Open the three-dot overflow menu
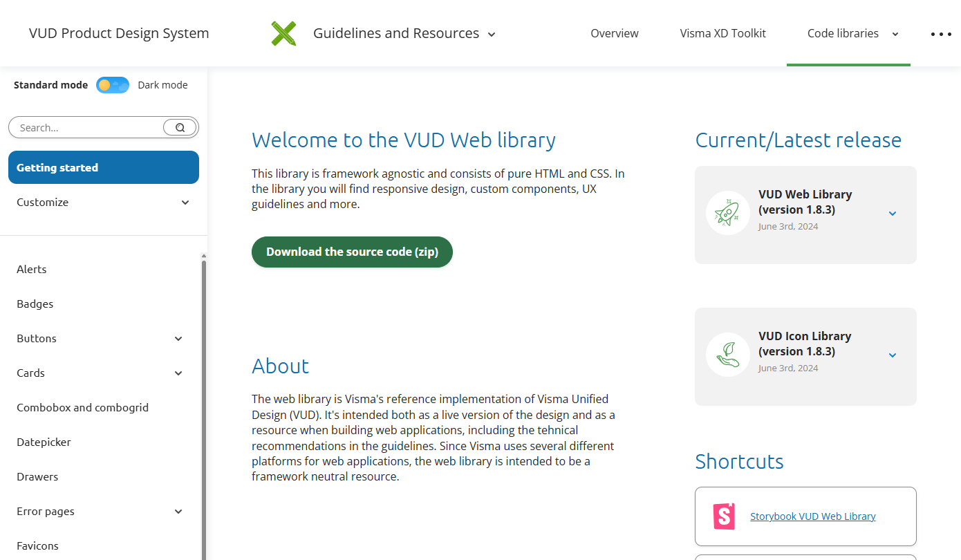The width and height of the screenshot is (961, 560). point(940,34)
